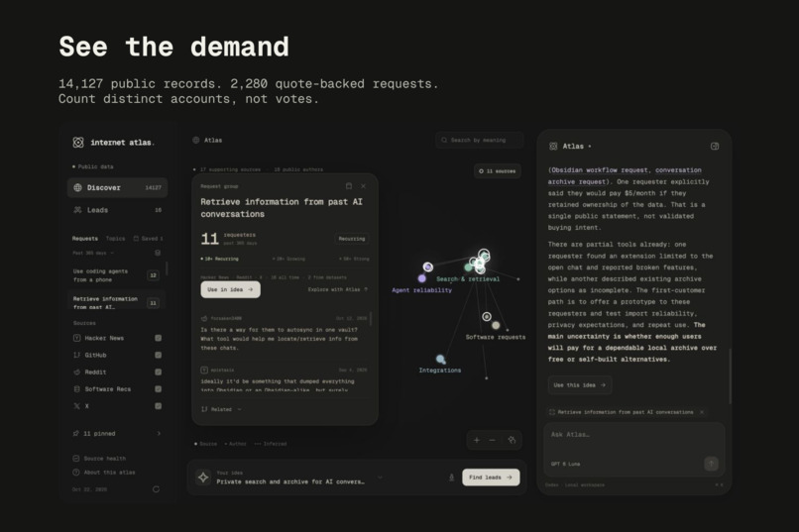Image resolution: width=799 pixels, height=532 pixels.
Task: Click the Use in idea button
Action: tap(230, 289)
